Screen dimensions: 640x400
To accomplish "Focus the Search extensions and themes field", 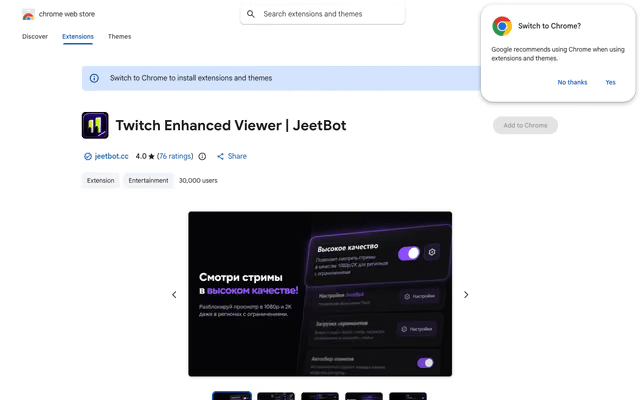I will 322,14.
